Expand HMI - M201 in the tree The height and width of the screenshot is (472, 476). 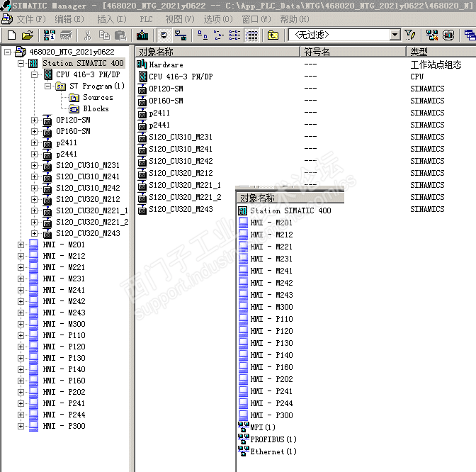click(x=21, y=245)
